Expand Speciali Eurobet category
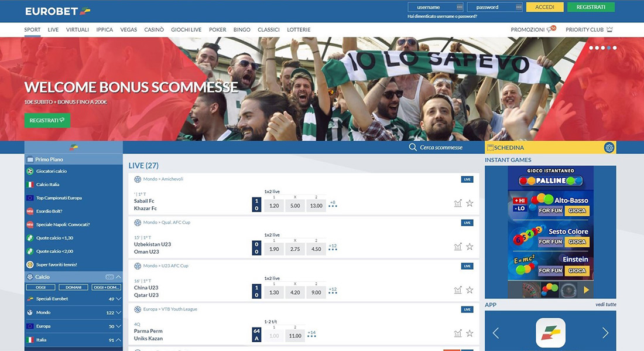The width and height of the screenshot is (644, 351). point(118,299)
